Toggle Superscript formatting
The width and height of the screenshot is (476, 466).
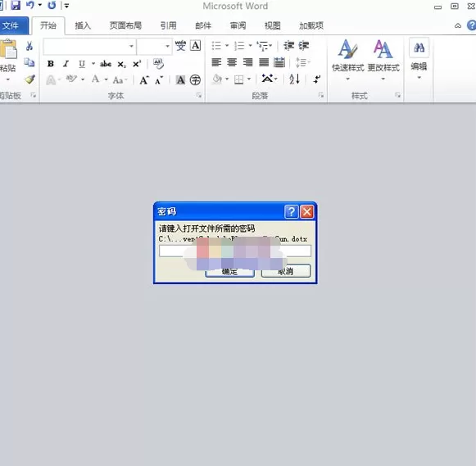pos(137,64)
